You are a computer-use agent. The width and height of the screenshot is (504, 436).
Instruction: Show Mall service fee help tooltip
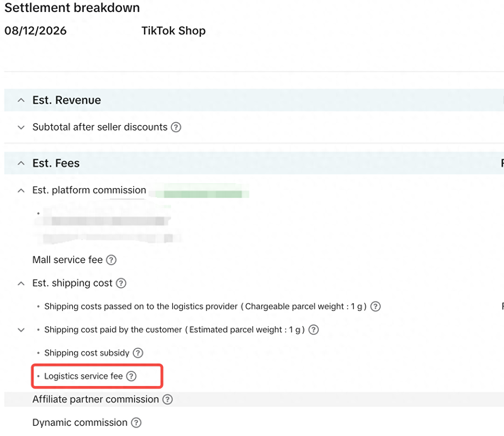[x=111, y=260]
